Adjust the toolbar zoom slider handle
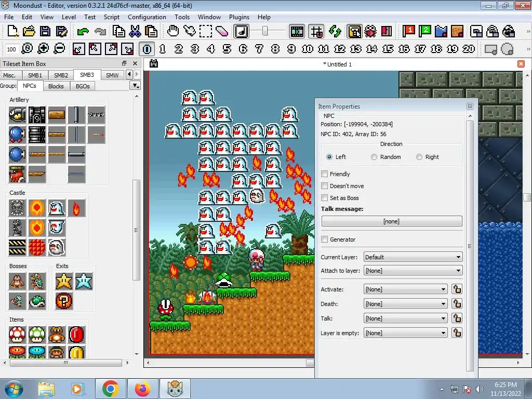This screenshot has height=399, width=532. coord(265,31)
